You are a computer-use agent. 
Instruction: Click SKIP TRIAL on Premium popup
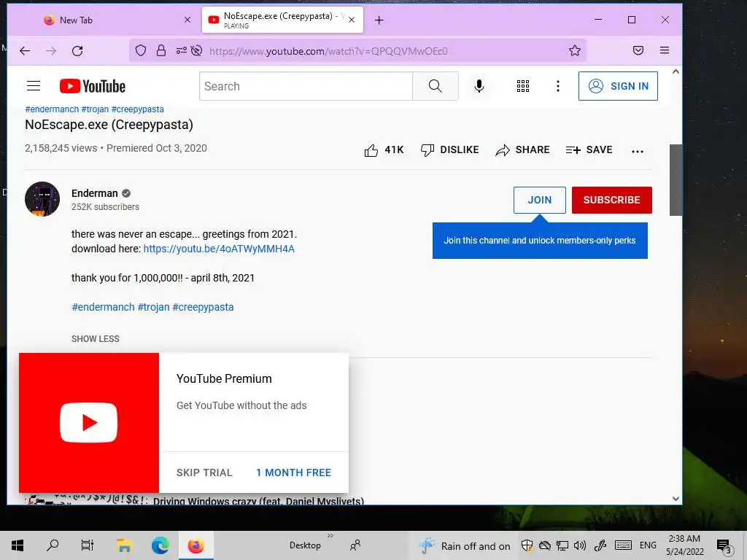point(204,472)
